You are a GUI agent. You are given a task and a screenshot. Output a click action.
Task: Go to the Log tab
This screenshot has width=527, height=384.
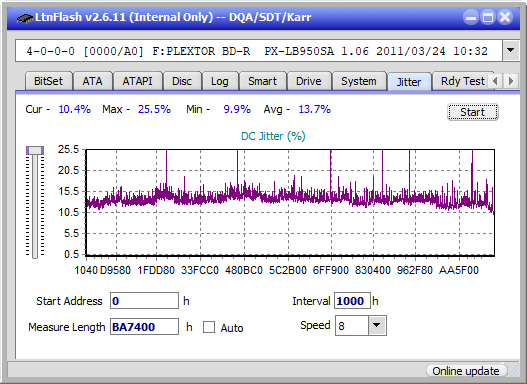[220, 81]
